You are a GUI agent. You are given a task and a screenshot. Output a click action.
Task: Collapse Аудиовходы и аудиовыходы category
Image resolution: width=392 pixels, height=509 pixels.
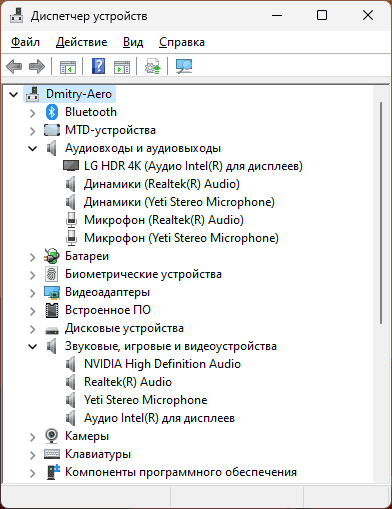tap(32, 148)
